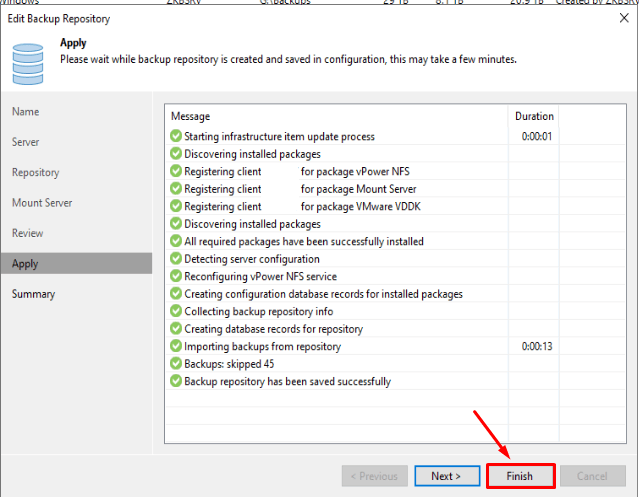The image size is (639, 497).
Task: Click success icon for Starting infrastructure update
Action: click(x=176, y=136)
